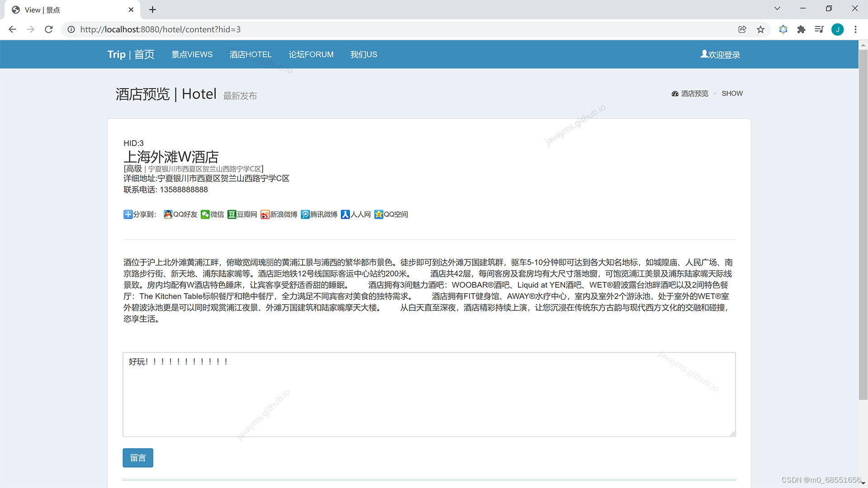Click the HID:3 label

133,143
